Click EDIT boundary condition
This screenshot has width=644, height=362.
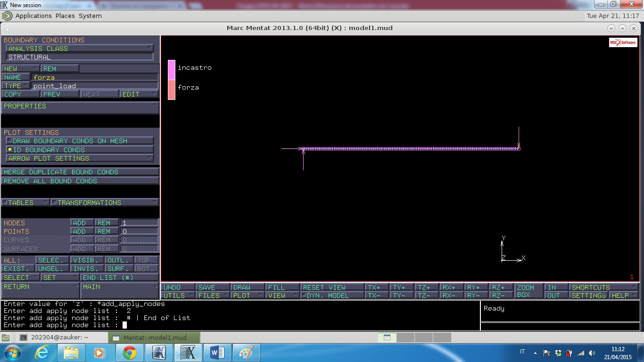click(139, 94)
